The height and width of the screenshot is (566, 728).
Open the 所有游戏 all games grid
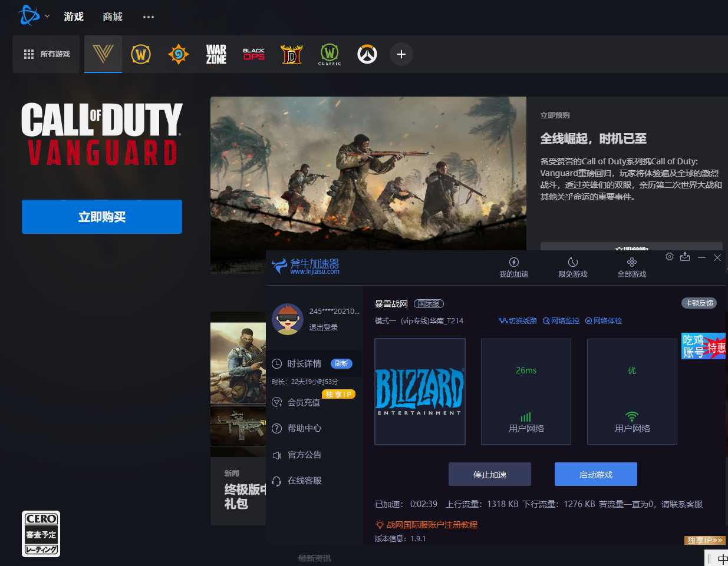point(46,54)
